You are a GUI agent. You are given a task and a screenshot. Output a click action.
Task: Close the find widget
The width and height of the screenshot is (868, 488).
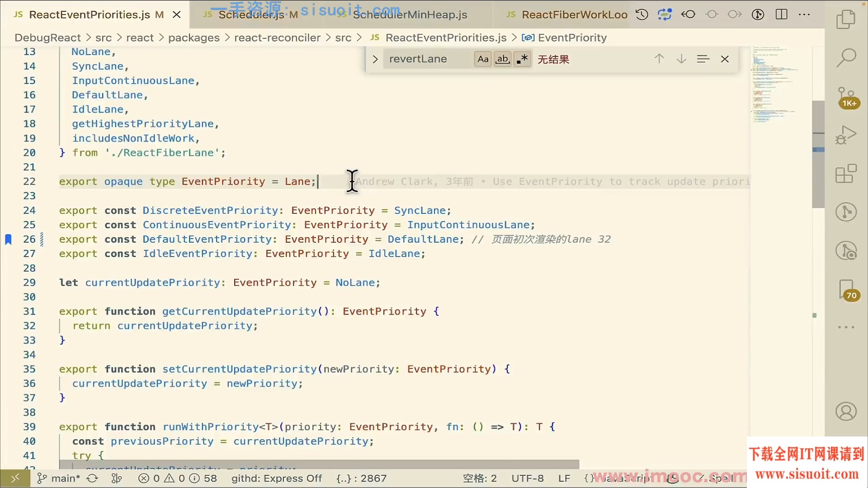(725, 59)
